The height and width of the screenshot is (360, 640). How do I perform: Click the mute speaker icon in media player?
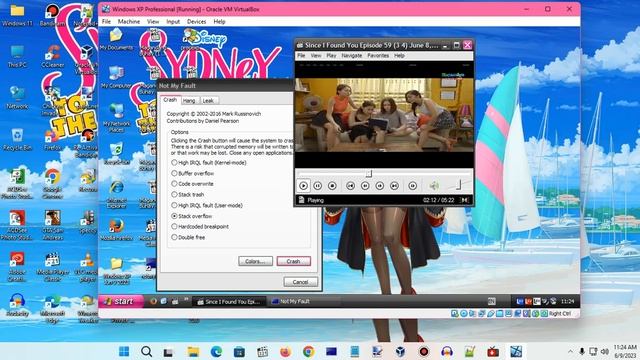point(434,186)
